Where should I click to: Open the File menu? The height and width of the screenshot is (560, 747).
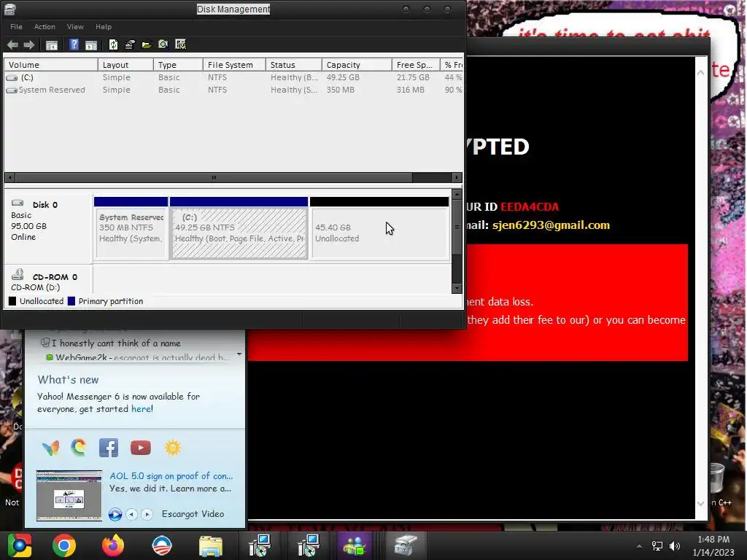click(x=16, y=27)
